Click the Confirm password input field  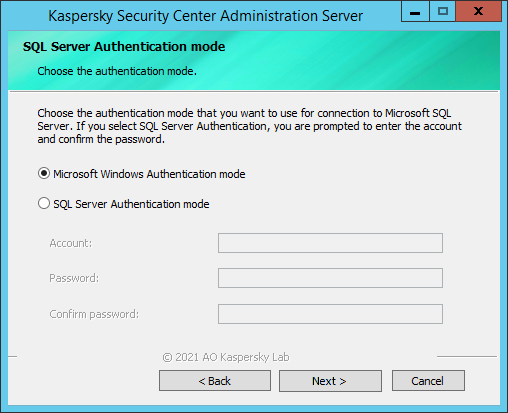(x=330, y=314)
